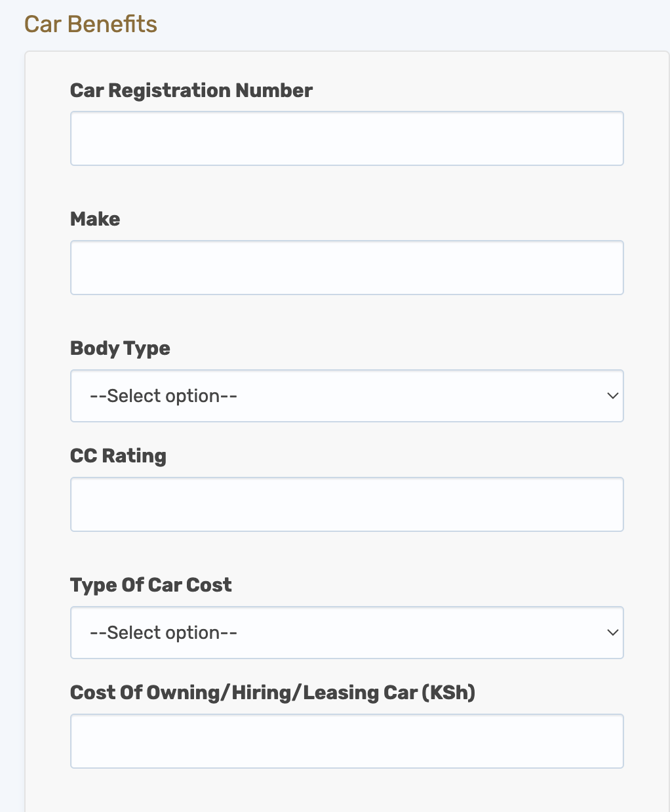Image resolution: width=670 pixels, height=812 pixels.
Task: Click the Car Registration Number label
Action: pyautogui.click(x=191, y=91)
